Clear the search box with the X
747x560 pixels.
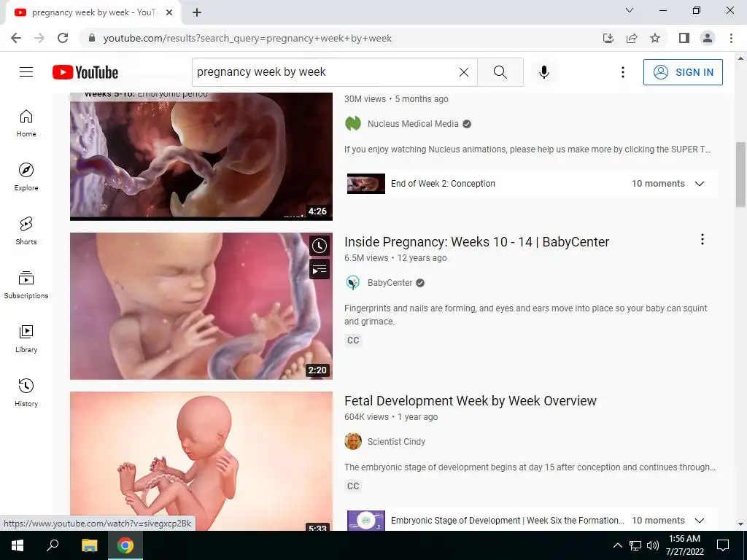463,72
